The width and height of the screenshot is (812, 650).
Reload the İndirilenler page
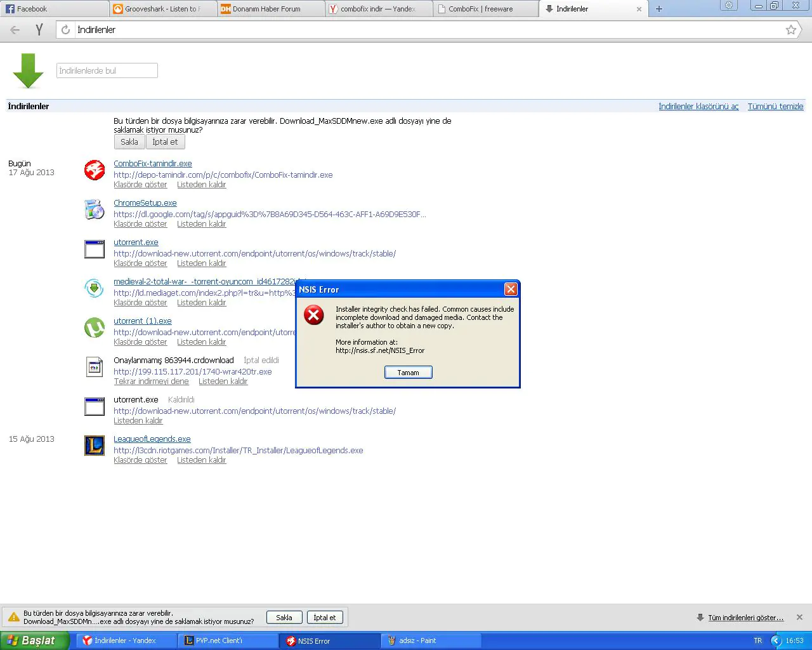tap(65, 30)
